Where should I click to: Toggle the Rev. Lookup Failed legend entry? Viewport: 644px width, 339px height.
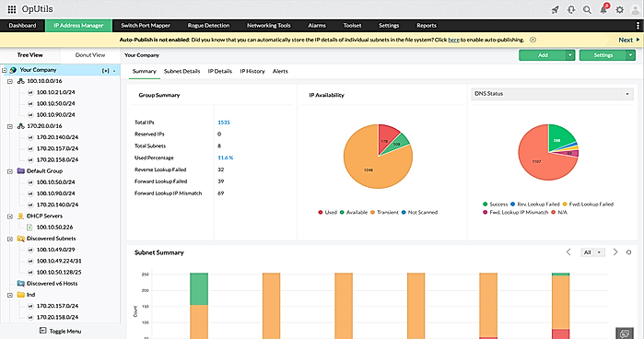[534, 205]
